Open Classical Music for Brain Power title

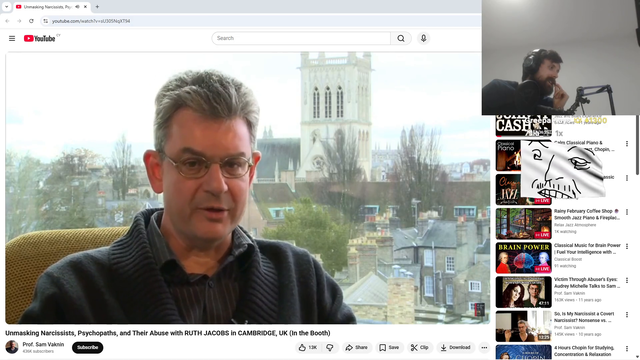tap(587, 249)
